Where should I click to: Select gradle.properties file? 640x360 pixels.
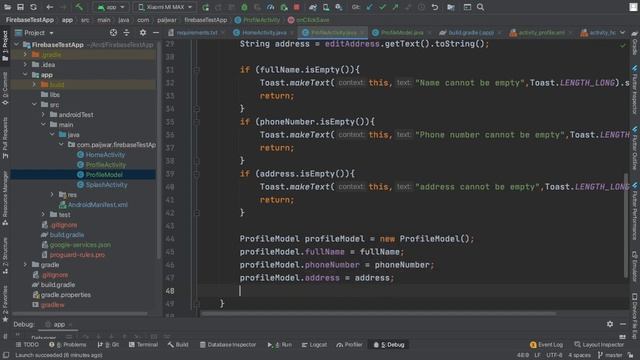pos(66,294)
